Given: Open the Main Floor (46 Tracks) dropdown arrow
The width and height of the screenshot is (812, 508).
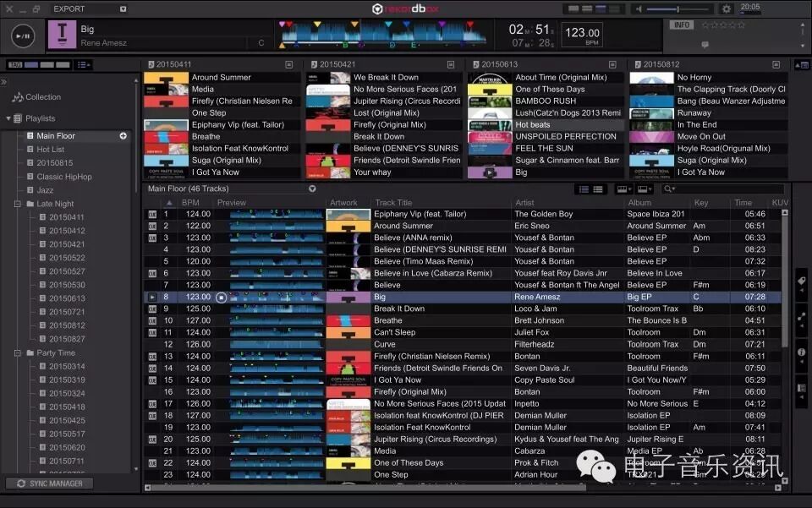Looking at the screenshot, I should pyautogui.click(x=312, y=188).
